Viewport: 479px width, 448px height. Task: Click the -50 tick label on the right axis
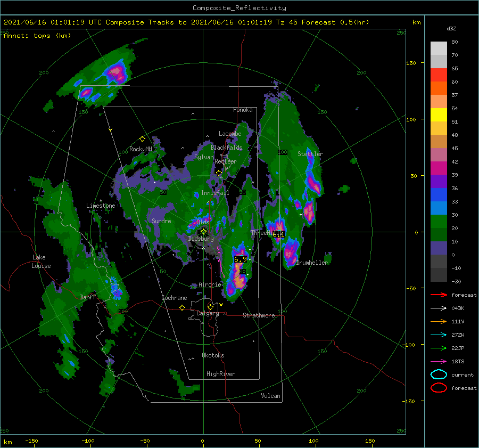coord(412,288)
